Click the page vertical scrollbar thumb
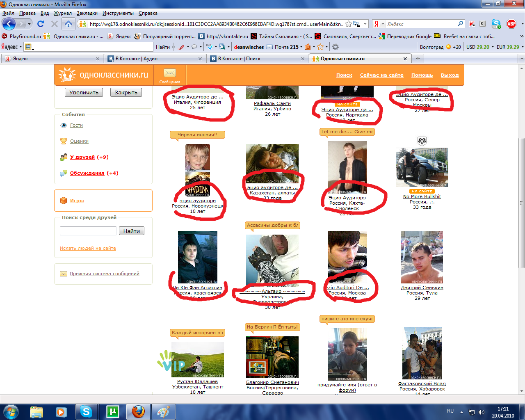525x420 pixels. pyautogui.click(x=522, y=203)
